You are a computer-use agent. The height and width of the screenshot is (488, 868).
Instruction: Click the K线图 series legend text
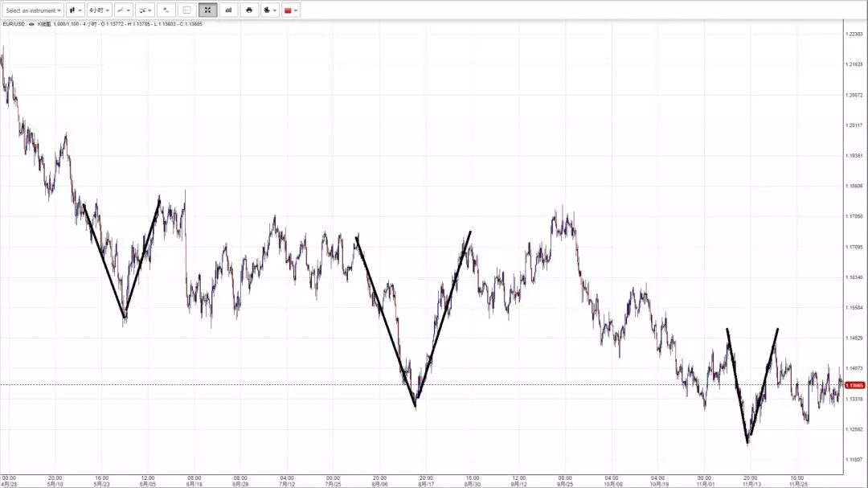44,24
